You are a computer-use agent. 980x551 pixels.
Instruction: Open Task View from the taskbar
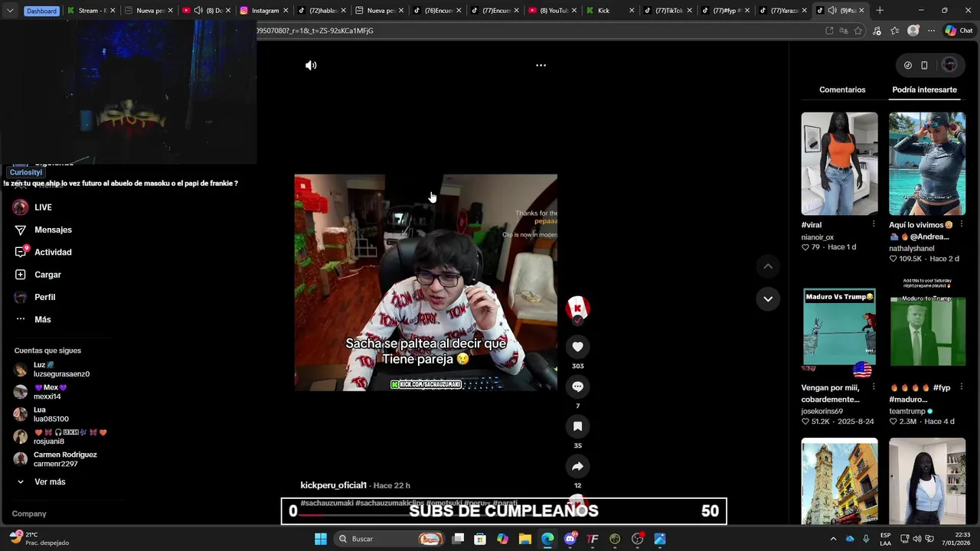(458, 539)
